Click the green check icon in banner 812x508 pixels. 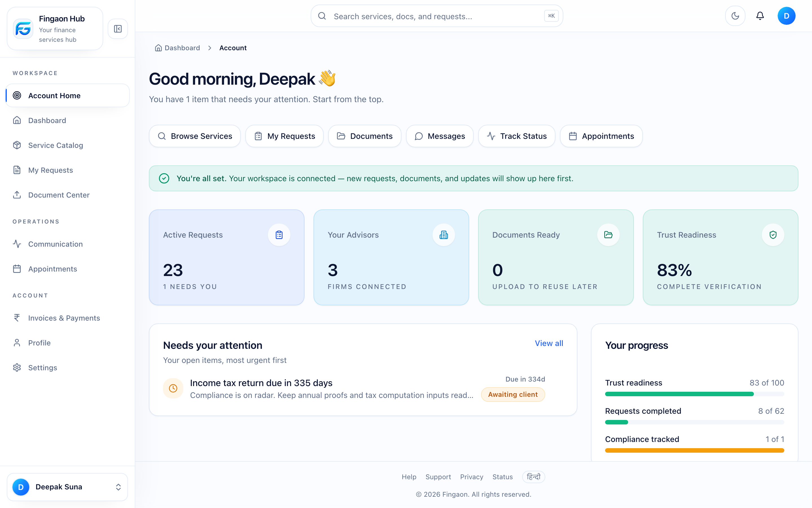pyautogui.click(x=164, y=178)
